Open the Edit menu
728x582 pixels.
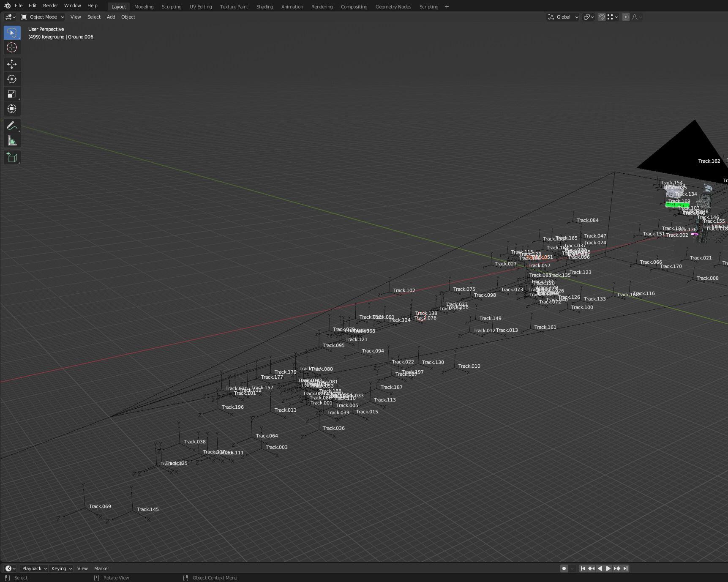[33, 6]
